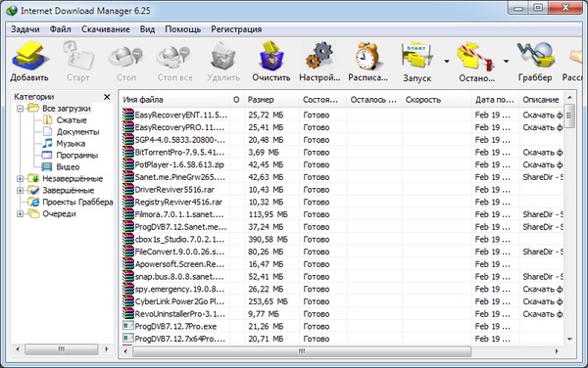Select the Документы category
The image size is (588, 368).
(x=78, y=132)
